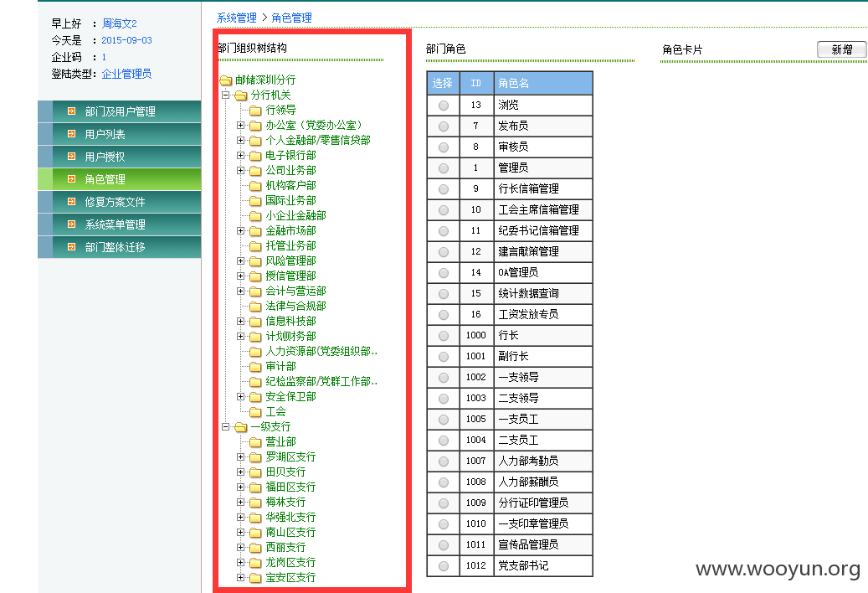Click folder icon beside 工会
Screen dimensions: 868x593
[x=255, y=412]
